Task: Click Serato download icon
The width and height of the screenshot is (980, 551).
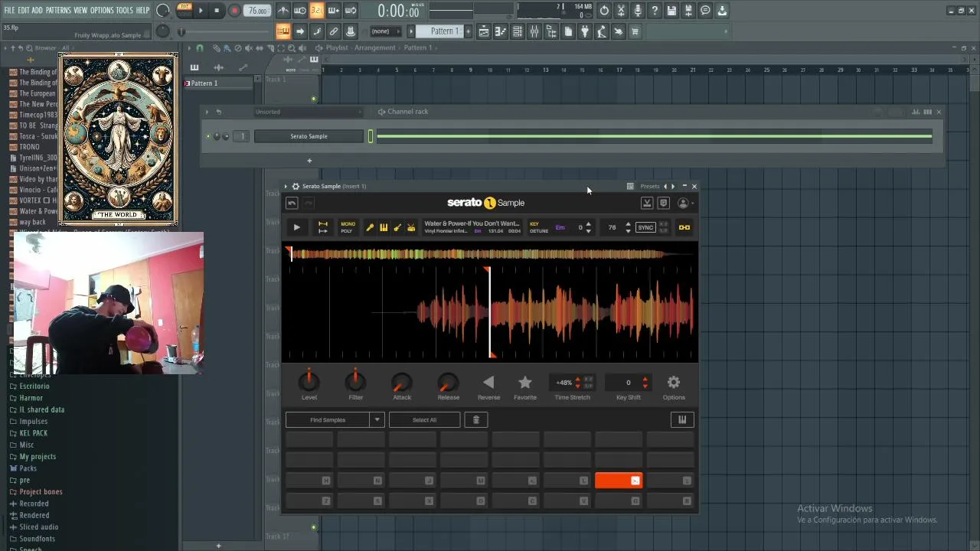Action: pyautogui.click(x=647, y=203)
